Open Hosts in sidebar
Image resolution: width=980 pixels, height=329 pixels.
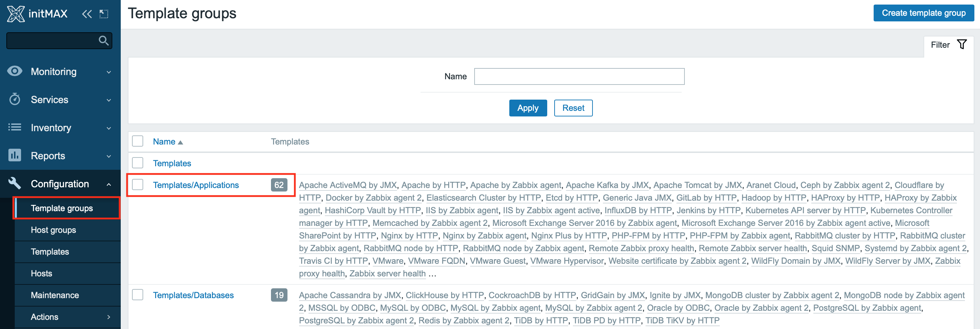coord(67,273)
